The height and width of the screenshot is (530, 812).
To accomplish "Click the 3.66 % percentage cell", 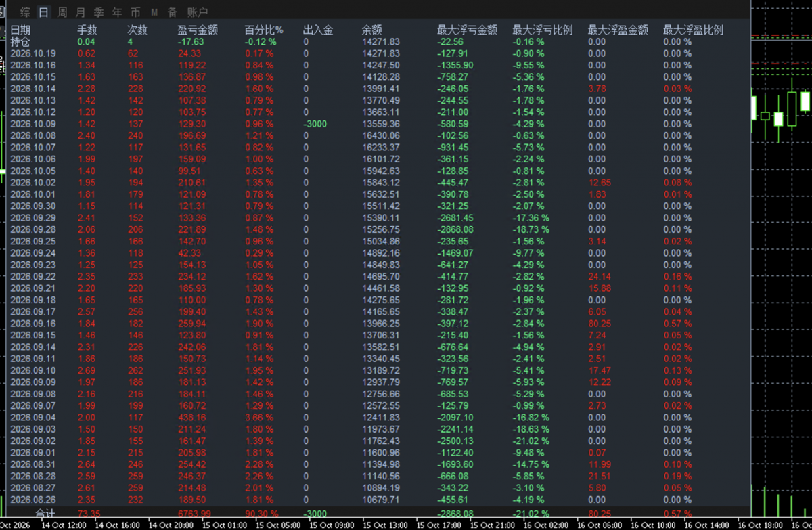I will [259, 418].
